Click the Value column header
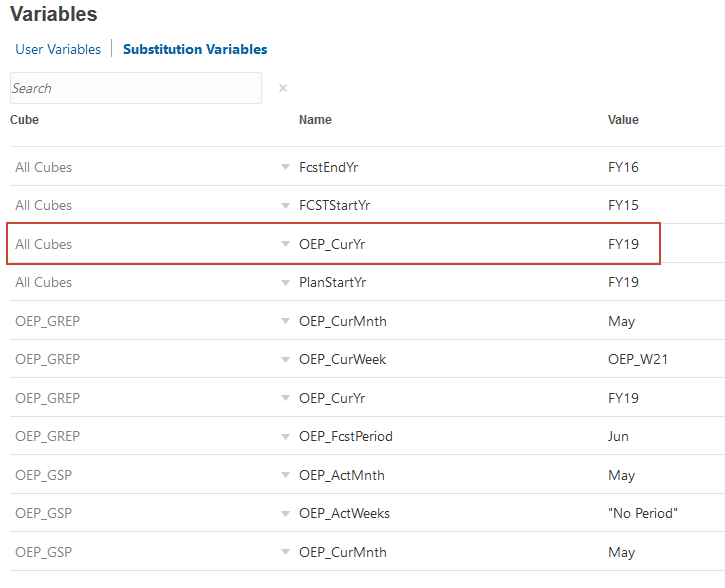725x588 pixels. coord(623,120)
